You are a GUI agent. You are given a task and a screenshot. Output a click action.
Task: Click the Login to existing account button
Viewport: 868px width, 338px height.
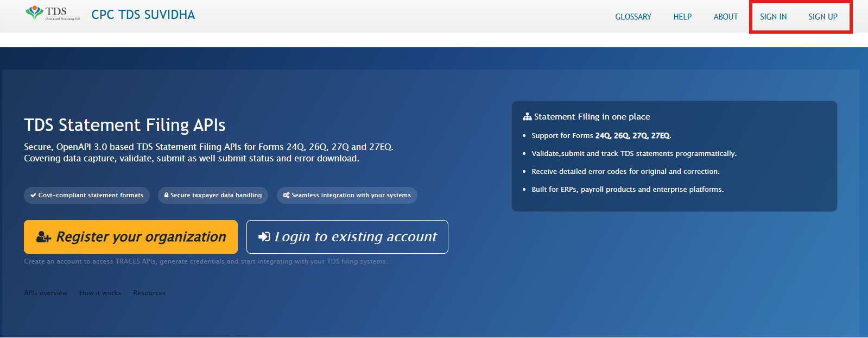347,237
